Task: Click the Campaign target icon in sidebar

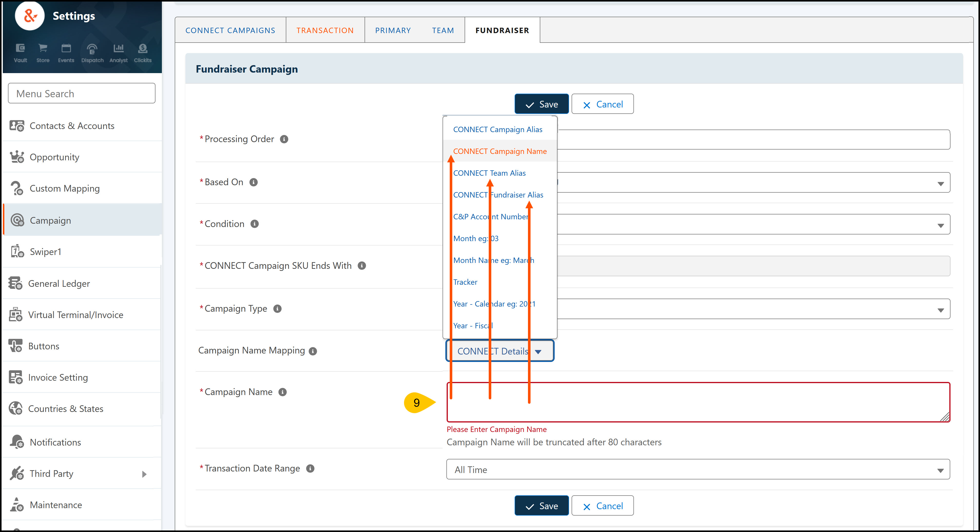Action: [x=17, y=220]
